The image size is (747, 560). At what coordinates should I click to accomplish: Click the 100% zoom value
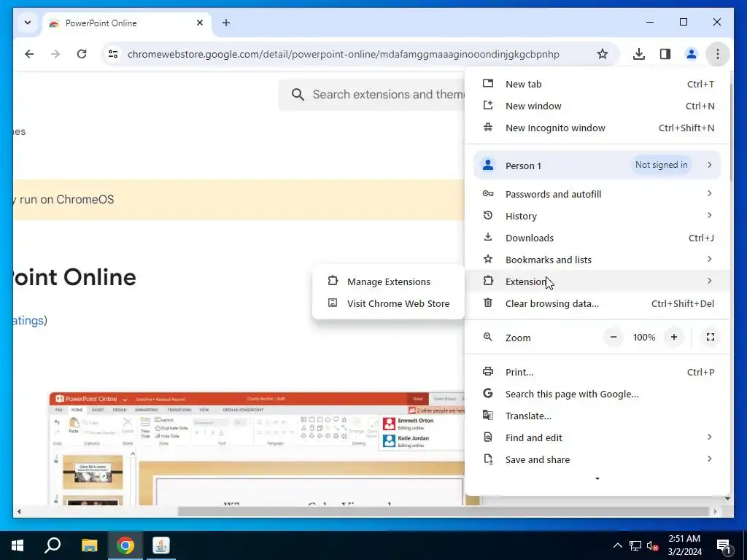(x=644, y=337)
